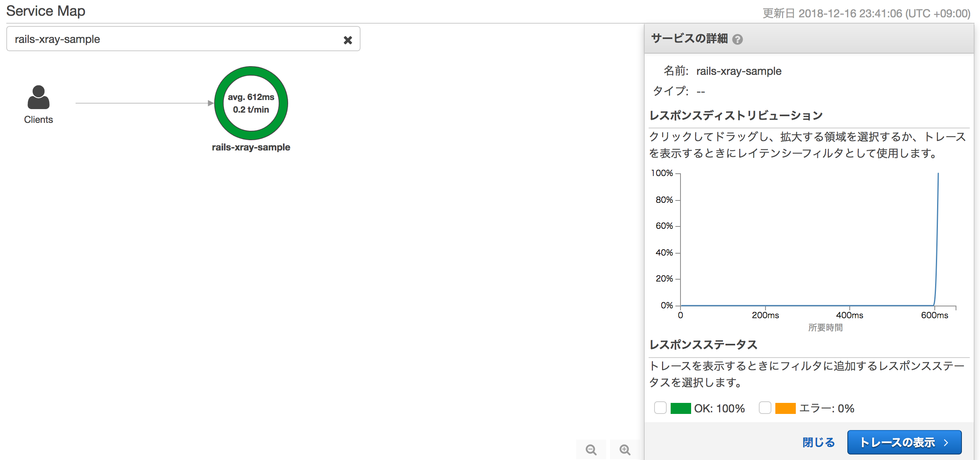Click the rails-xray-sample service node circle

(x=251, y=103)
